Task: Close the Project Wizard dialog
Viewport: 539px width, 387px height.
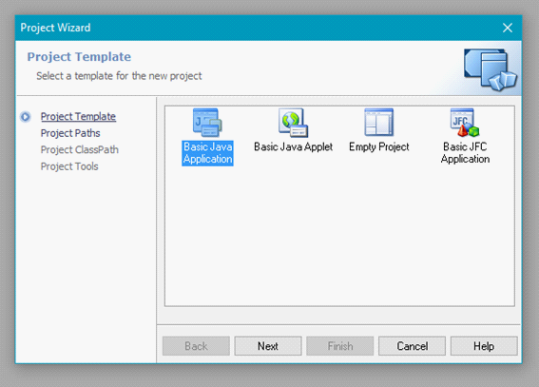Action: coord(507,28)
